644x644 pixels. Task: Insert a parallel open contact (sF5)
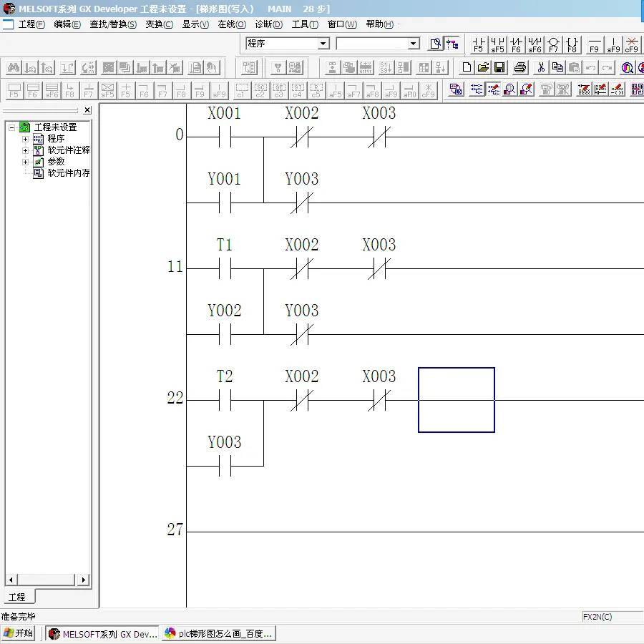[x=497, y=44]
